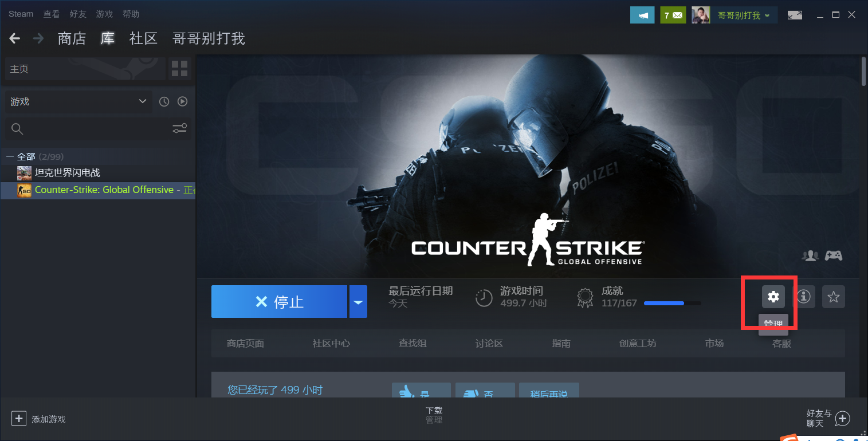868x441 pixels.
Task: Click the friends who play icon
Action: (810, 256)
